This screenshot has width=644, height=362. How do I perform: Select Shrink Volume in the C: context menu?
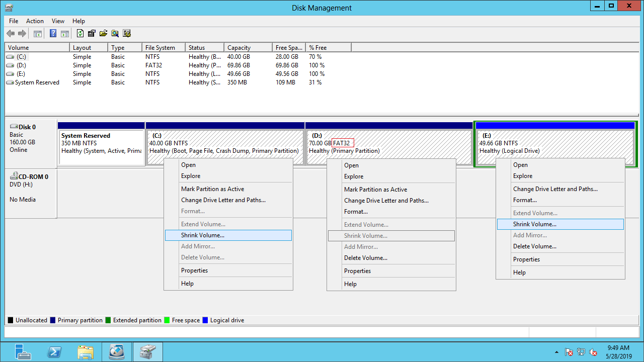click(202, 235)
